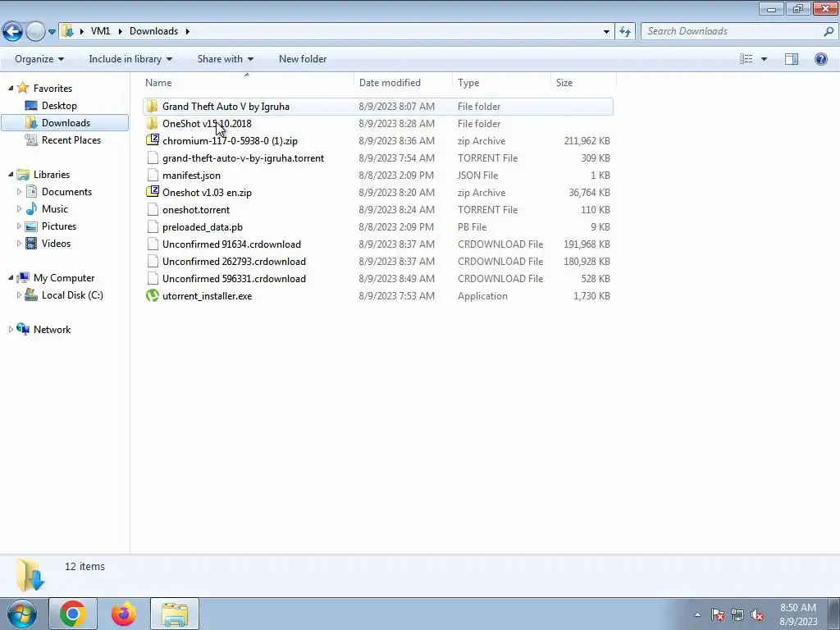This screenshot has height=630, width=840.
Task: Sort by the Name column header
Action: pyautogui.click(x=248, y=83)
